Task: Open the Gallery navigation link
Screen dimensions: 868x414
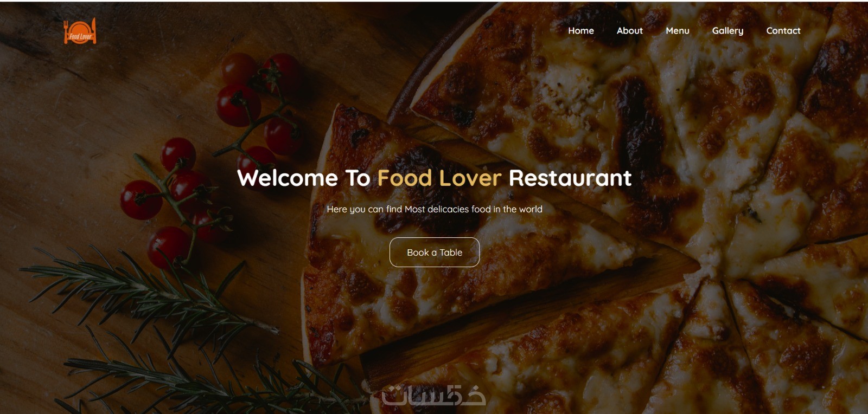Action: tap(727, 31)
